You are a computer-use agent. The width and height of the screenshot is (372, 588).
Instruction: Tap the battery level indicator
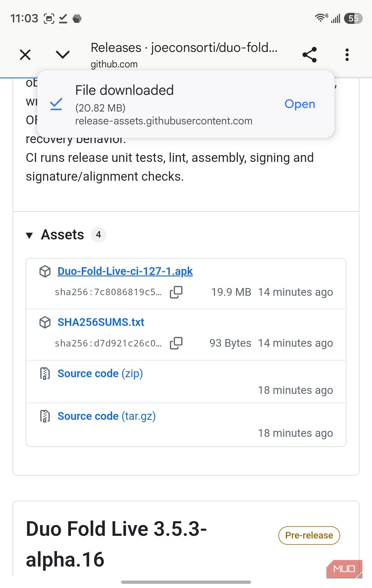click(353, 18)
